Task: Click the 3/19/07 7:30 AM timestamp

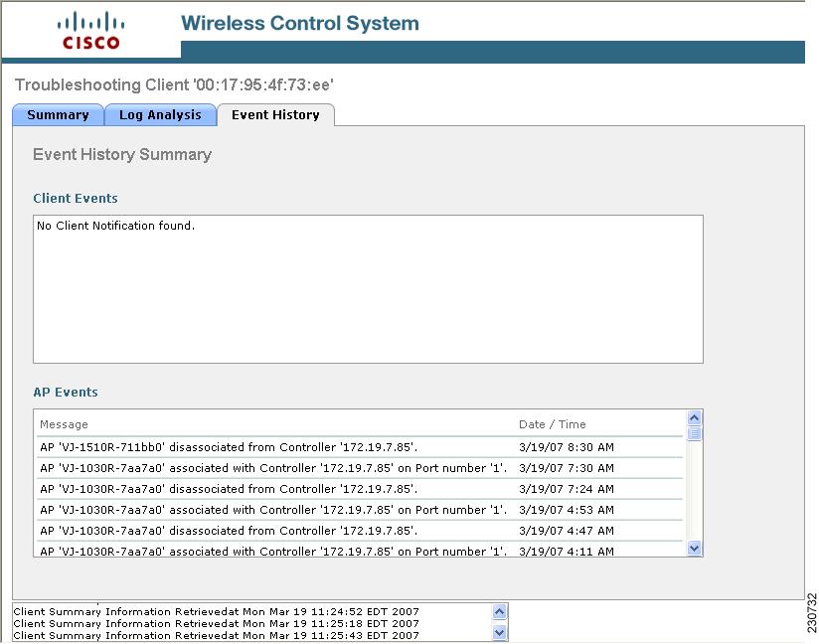Action: 567,468
